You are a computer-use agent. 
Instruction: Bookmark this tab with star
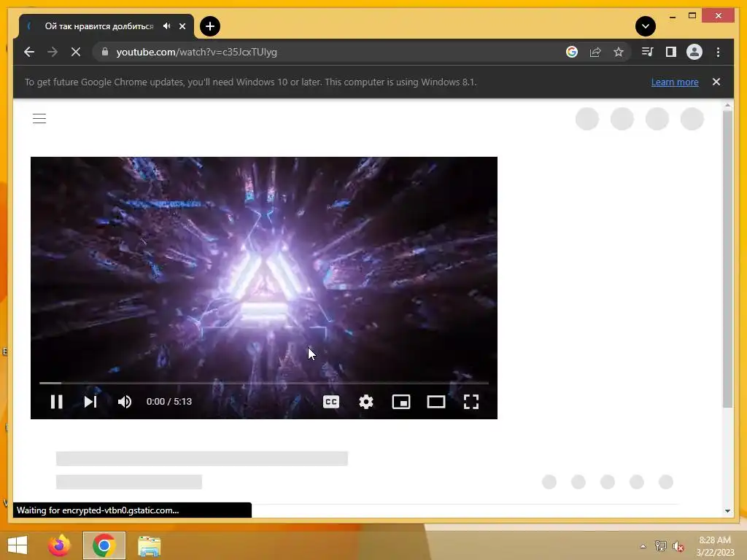(x=619, y=52)
